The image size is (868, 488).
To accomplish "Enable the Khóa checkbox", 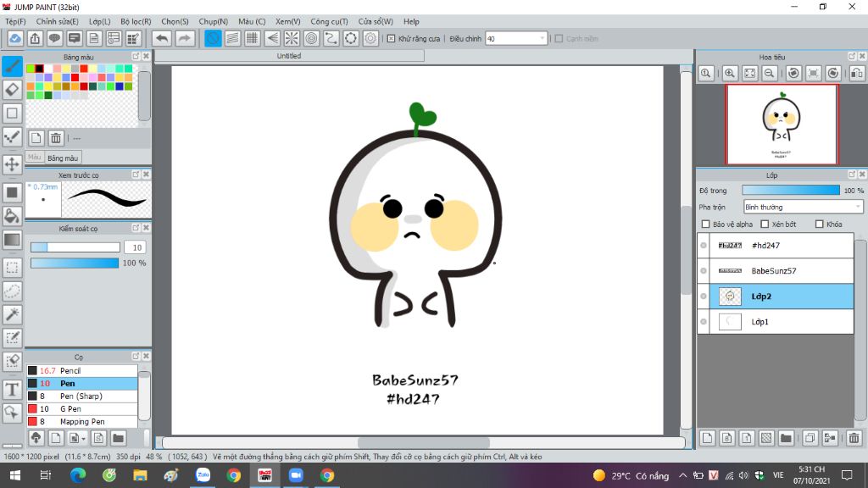I will coord(820,224).
